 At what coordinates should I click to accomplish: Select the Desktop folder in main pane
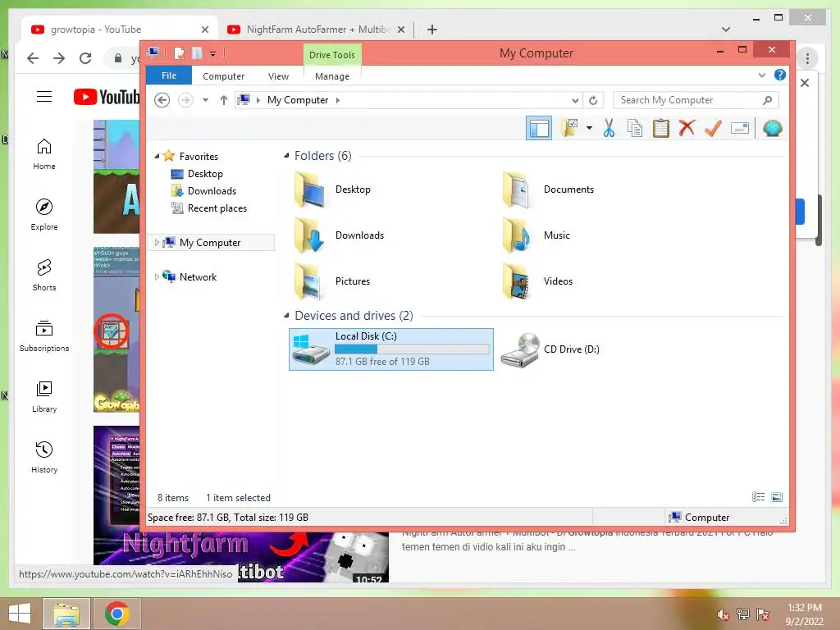[333, 189]
